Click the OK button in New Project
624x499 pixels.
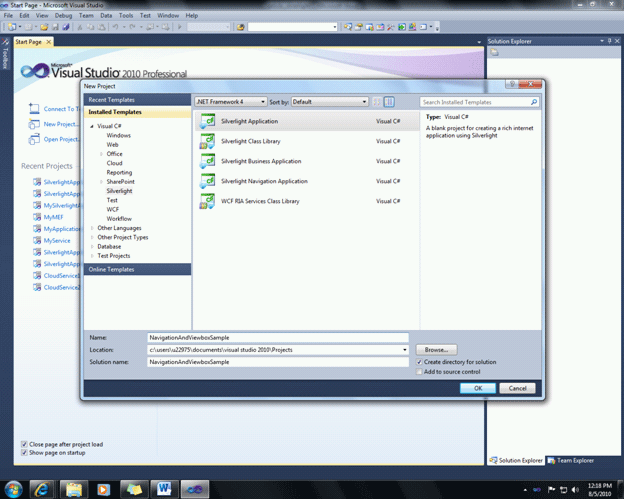tap(478, 388)
